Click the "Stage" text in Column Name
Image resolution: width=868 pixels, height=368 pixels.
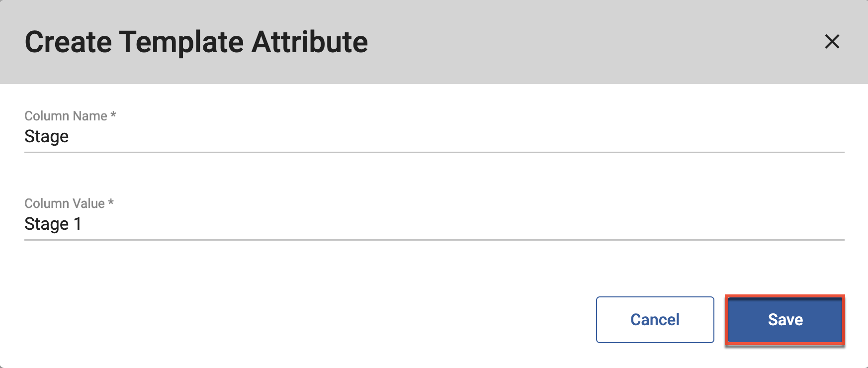(46, 137)
